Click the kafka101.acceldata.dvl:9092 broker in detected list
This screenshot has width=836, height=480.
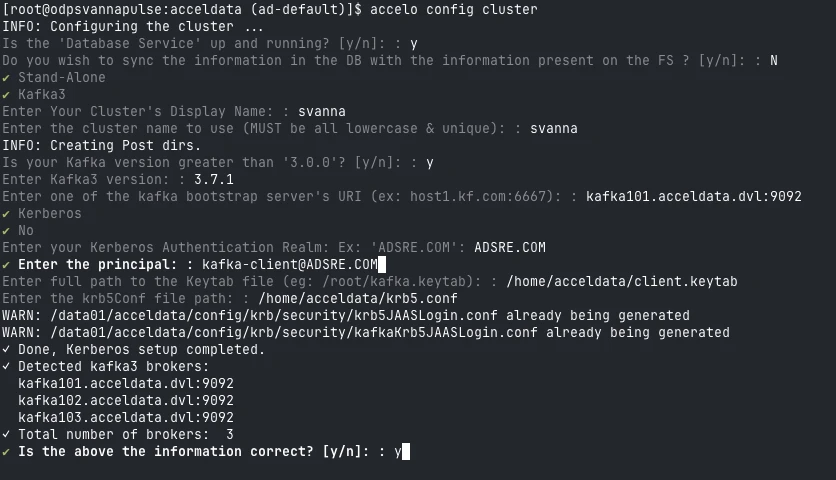pyautogui.click(x=126, y=383)
